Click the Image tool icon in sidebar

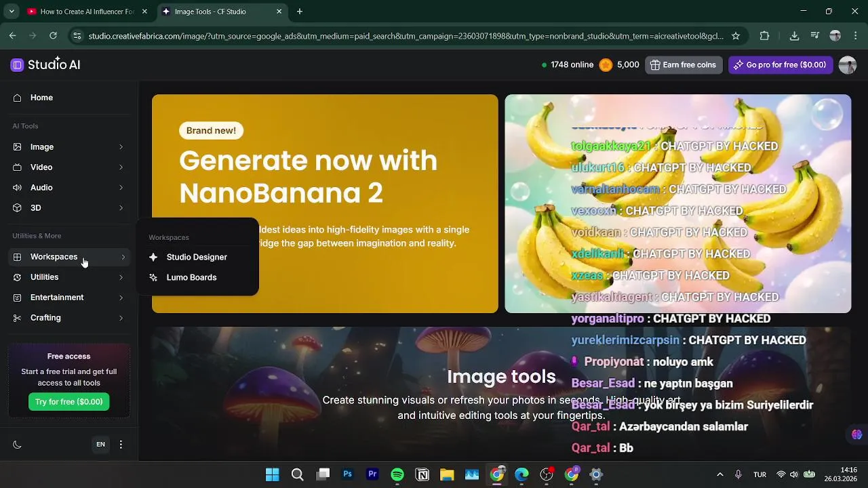[x=17, y=147]
